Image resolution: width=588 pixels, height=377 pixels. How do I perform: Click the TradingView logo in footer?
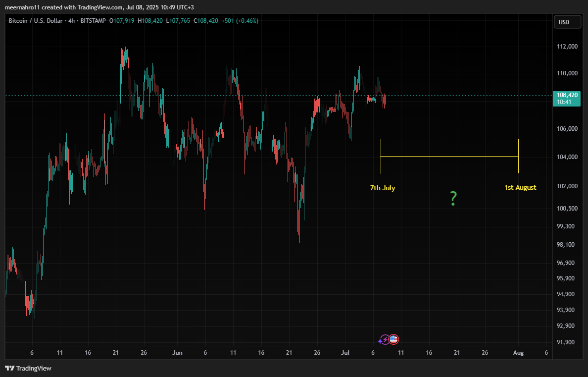[x=28, y=368]
